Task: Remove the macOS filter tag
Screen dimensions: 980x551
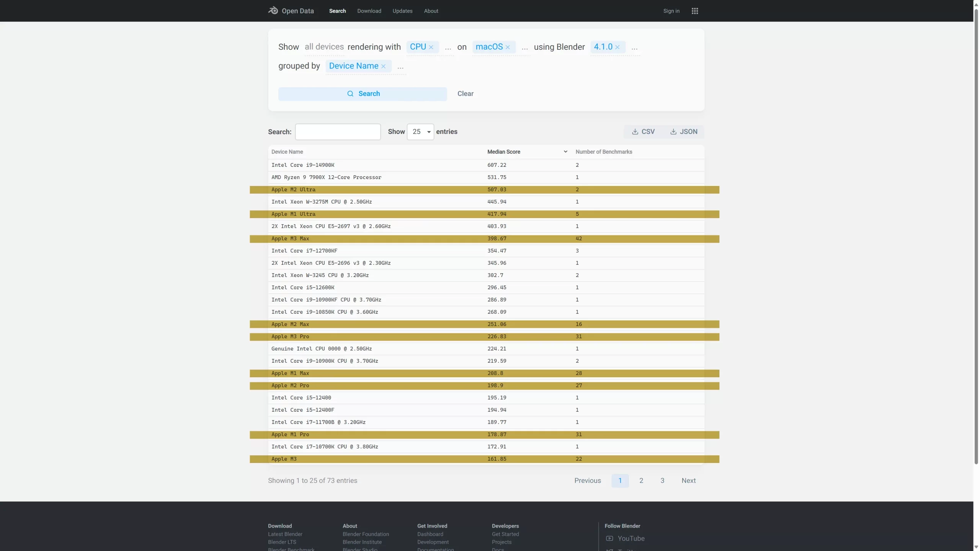Action: tap(508, 47)
